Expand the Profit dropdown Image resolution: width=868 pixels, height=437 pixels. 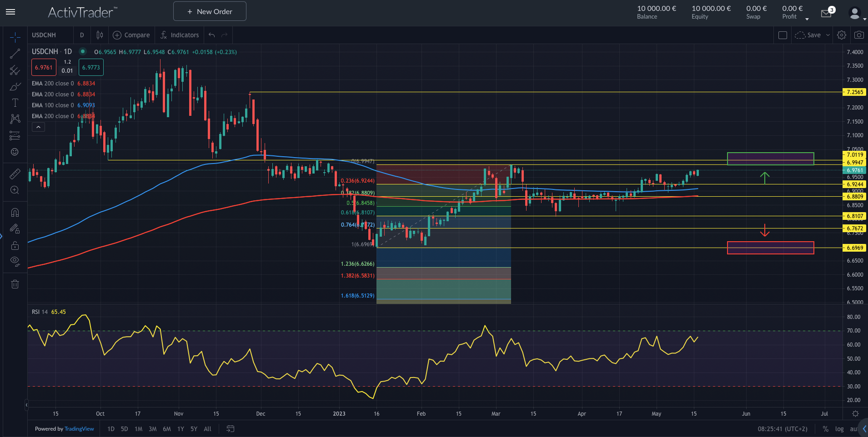coord(807,19)
